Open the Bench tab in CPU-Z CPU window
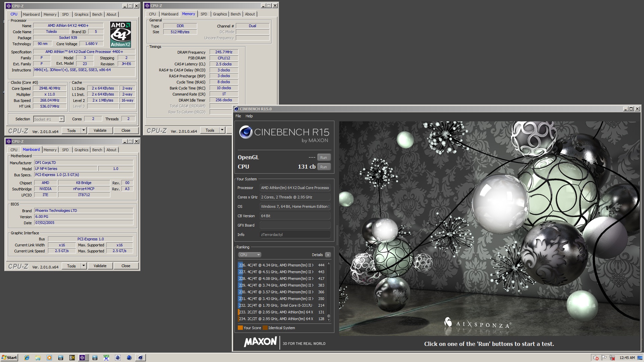644x362 pixels. (x=97, y=14)
